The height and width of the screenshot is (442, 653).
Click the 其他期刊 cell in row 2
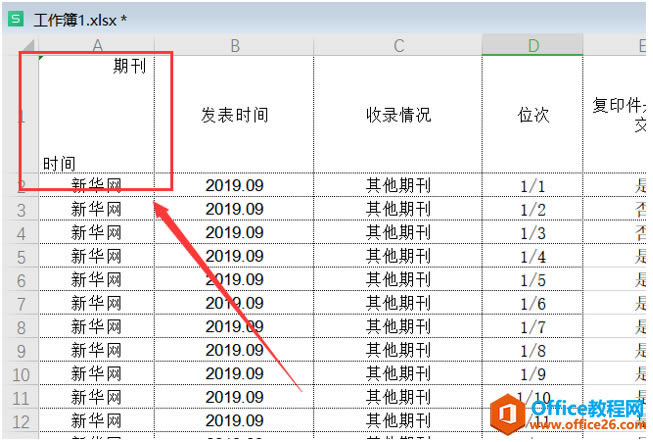click(398, 185)
